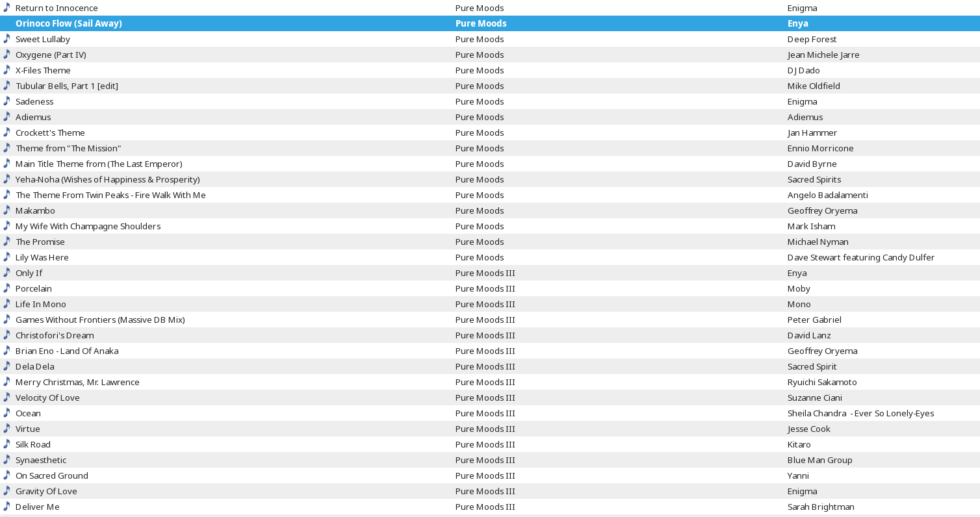Click artist Angelo Badalamenti

coord(828,195)
